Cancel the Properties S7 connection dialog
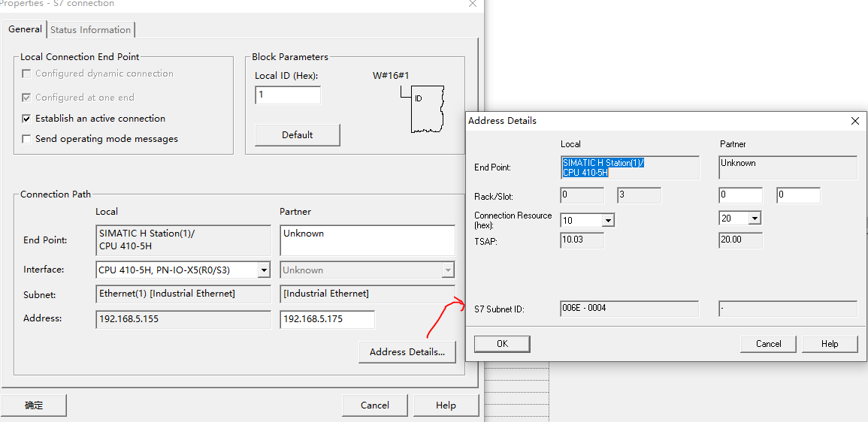This screenshot has height=422, width=868. point(375,405)
